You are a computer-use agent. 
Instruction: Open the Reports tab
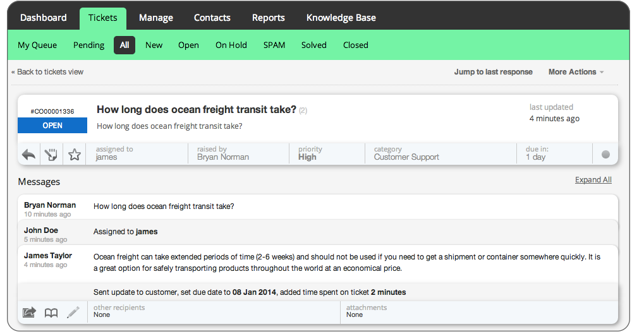click(x=268, y=18)
